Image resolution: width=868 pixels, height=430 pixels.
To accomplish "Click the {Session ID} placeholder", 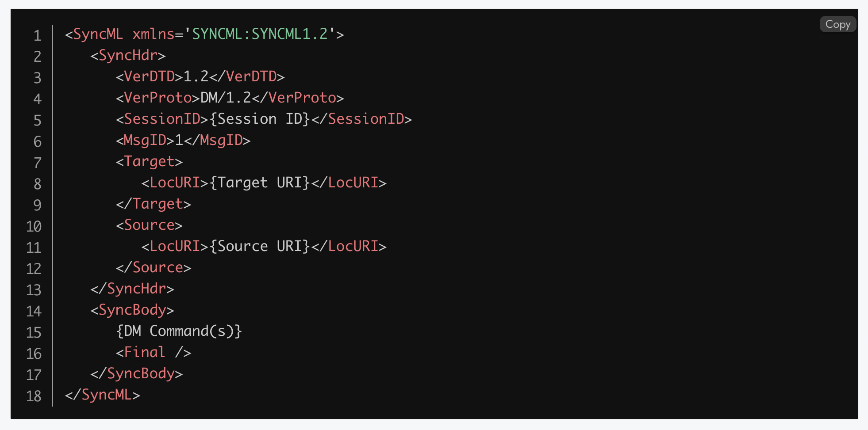I will 259,119.
